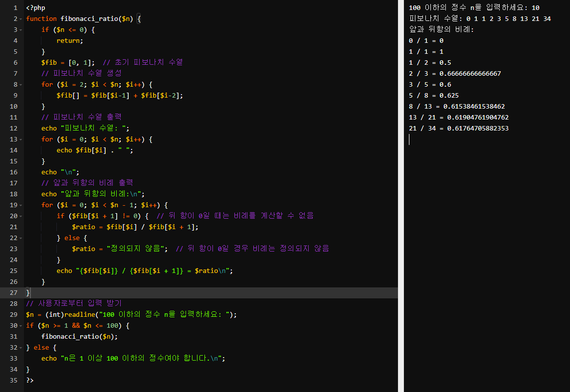Collapse the if block fold arrow on line 3
This screenshot has height=392, width=570.
[21, 30]
